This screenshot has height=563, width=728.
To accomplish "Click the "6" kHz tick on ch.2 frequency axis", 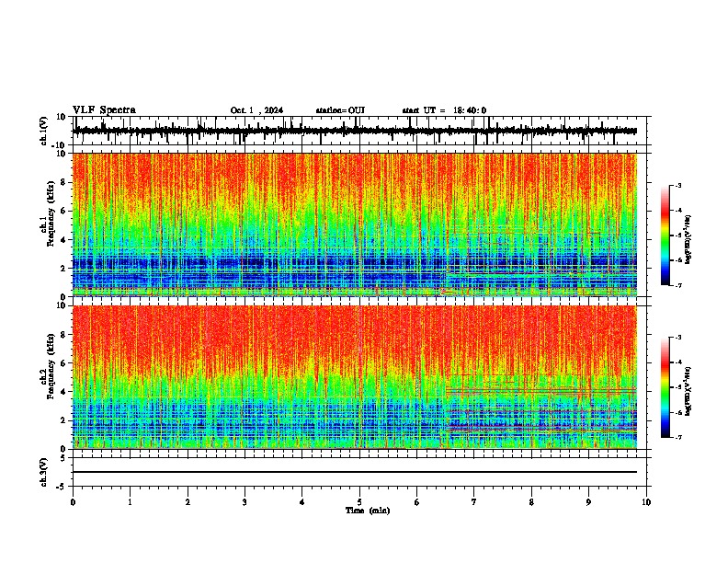I will (63, 363).
